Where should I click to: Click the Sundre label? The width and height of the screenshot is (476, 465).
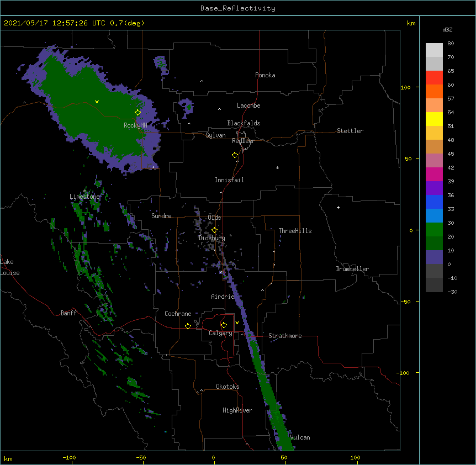click(x=161, y=216)
